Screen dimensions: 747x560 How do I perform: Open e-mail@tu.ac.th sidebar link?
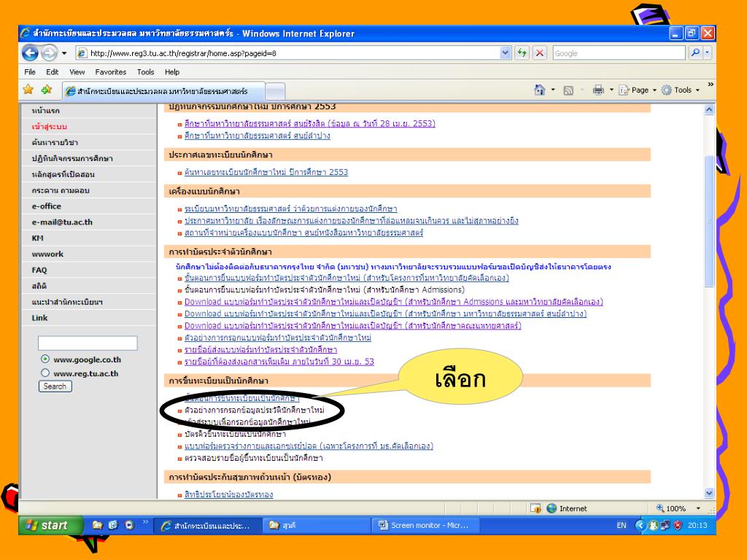(62, 222)
